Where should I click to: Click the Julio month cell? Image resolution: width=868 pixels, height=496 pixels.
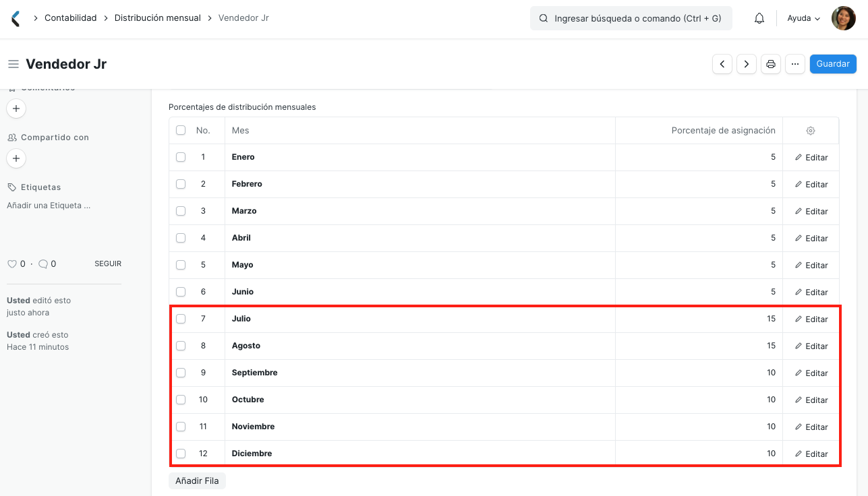tap(420, 319)
